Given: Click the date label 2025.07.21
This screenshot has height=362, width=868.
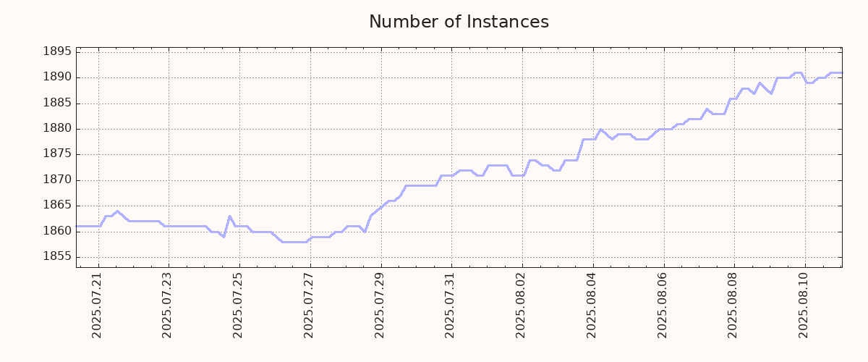Looking at the screenshot, I should [97, 306].
